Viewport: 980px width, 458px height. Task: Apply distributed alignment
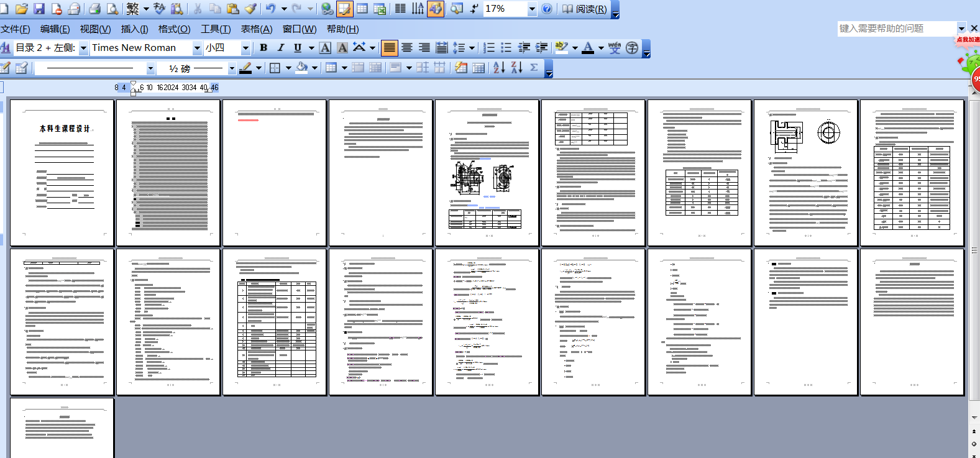(442, 48)
